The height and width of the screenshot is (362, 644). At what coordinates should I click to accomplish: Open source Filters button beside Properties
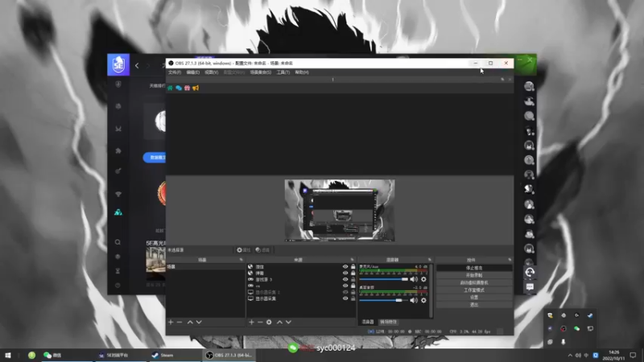pyautogui.click(x=262, y=250)
